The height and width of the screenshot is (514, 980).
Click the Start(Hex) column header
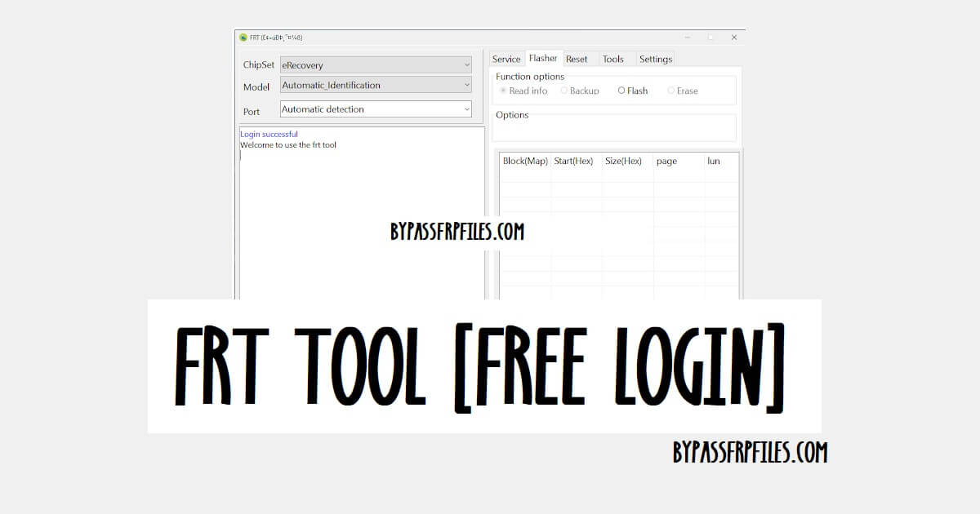pyautogui.click(x=574, y=161)
